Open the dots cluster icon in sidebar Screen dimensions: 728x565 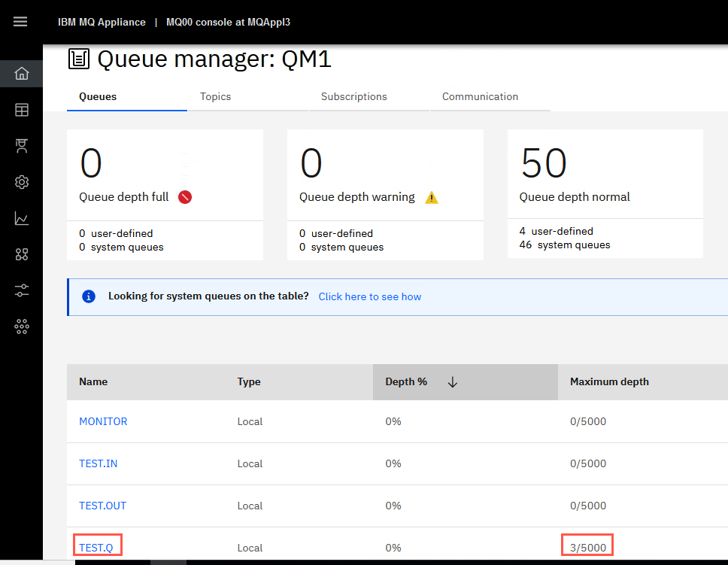point(21,327)
